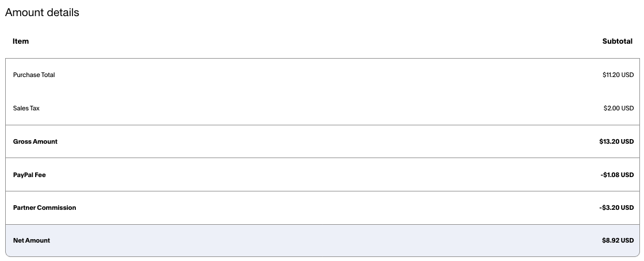
Task: Select the Net Amount row label
Action: [x=32, y=240]
